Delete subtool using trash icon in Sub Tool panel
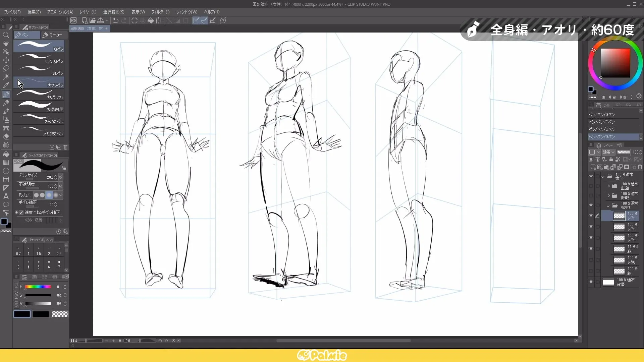Screen dimensions: 644x362 coord(65,147)
